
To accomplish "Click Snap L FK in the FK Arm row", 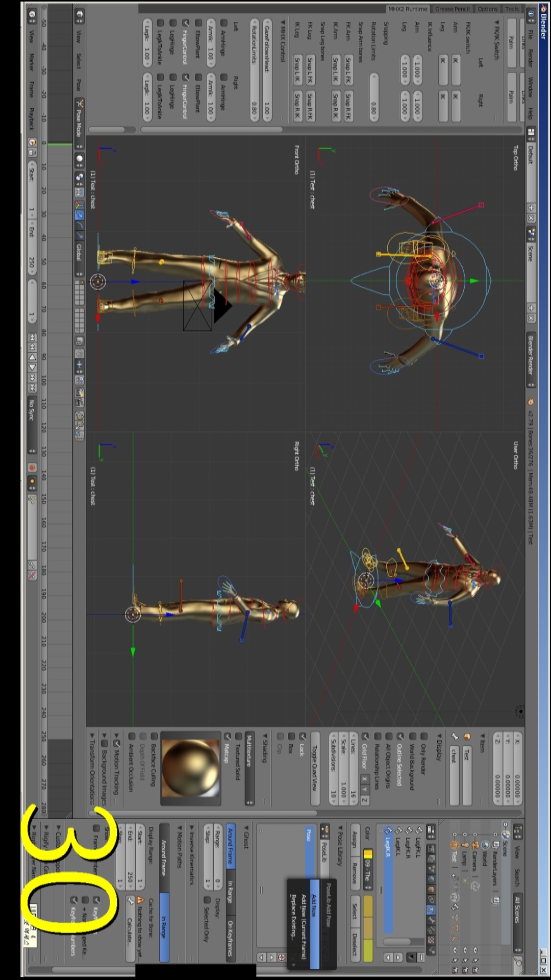I will click(x=348, y=70).
